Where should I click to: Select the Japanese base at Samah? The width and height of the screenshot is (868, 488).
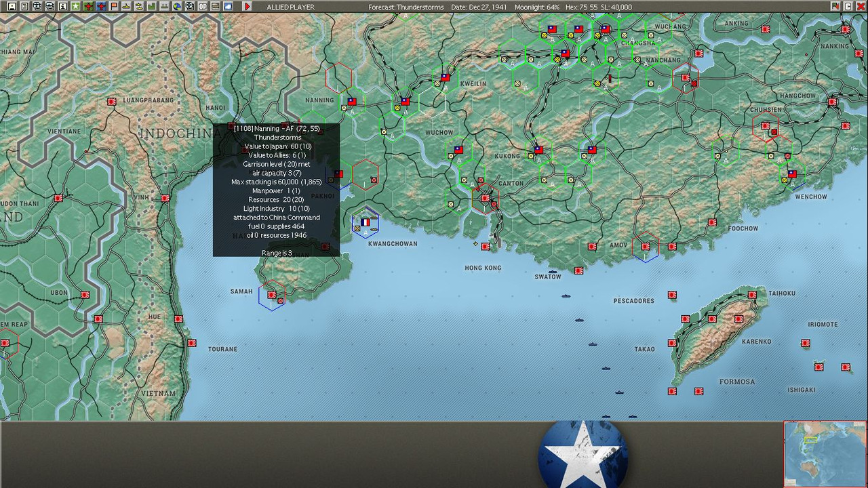[x=272, y=295]
